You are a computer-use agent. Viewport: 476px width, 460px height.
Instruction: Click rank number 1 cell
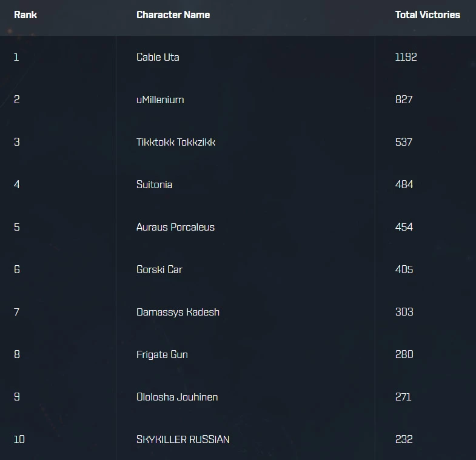[16, 57]
